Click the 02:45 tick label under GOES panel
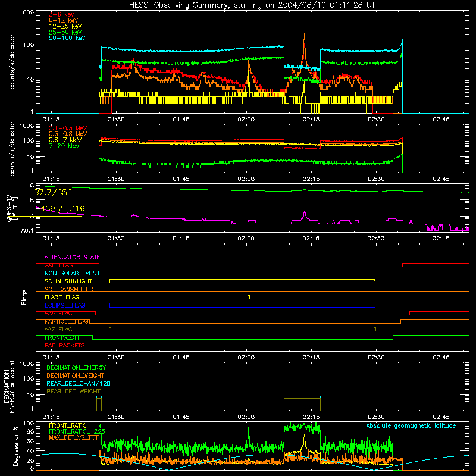 tap(441, 239)
